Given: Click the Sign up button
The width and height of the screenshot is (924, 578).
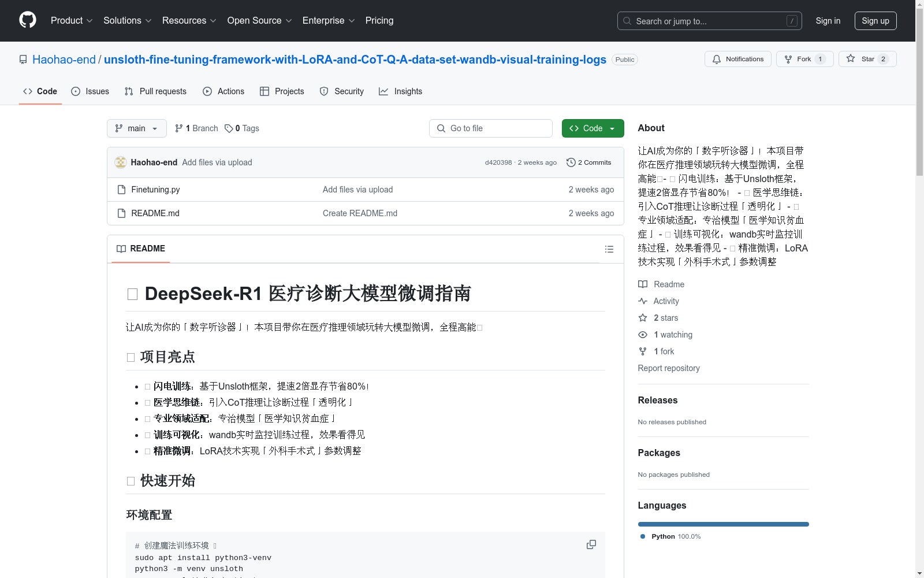Looking at the screenshot, I should (875, 21).
